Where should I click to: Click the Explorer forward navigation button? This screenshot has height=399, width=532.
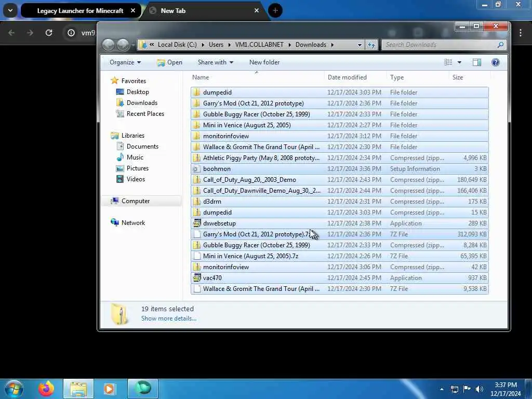(123, 45)
